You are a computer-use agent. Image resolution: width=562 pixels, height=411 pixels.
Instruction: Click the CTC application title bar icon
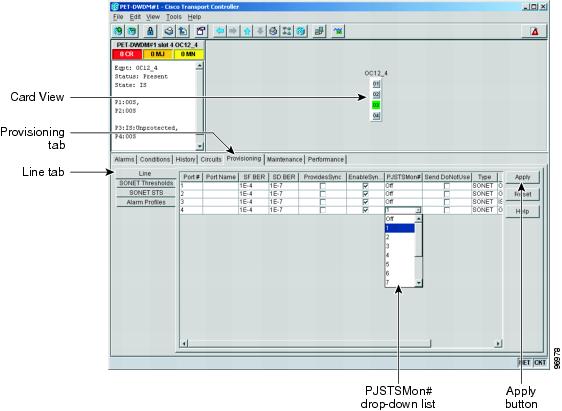pos(115,6)
